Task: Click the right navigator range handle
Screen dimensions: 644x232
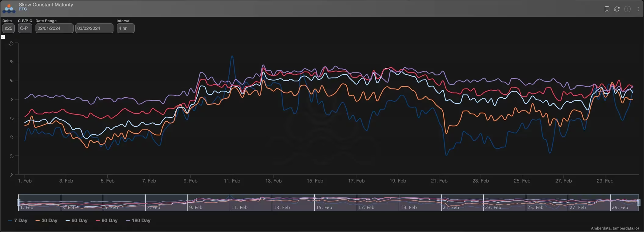Action: 639,202
